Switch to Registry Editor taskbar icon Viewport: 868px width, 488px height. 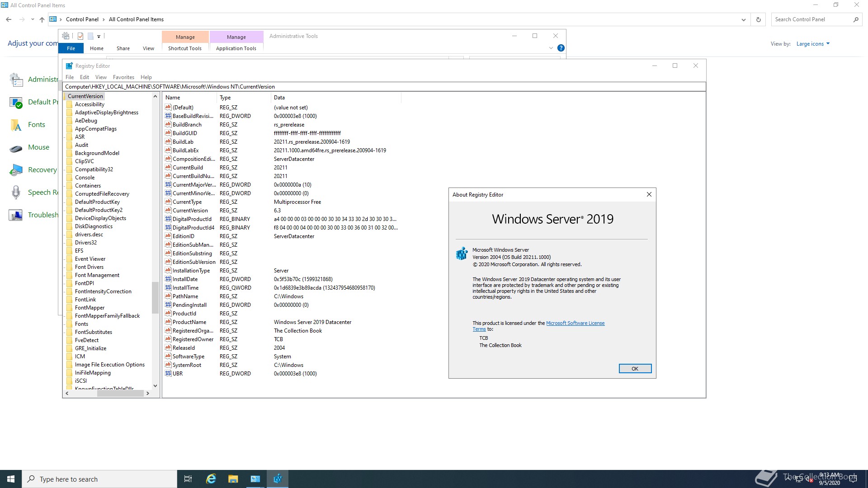tap(278, 479)
